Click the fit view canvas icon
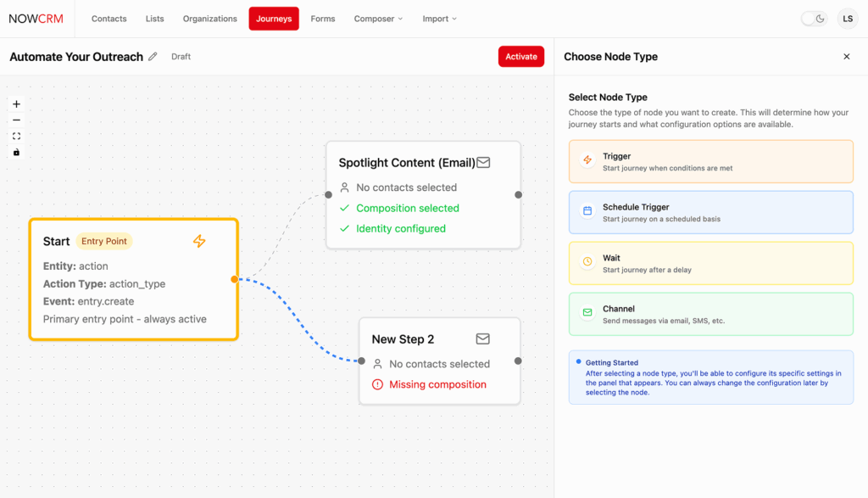Viewport: 868px width, 498px height. tap(16, 137)
